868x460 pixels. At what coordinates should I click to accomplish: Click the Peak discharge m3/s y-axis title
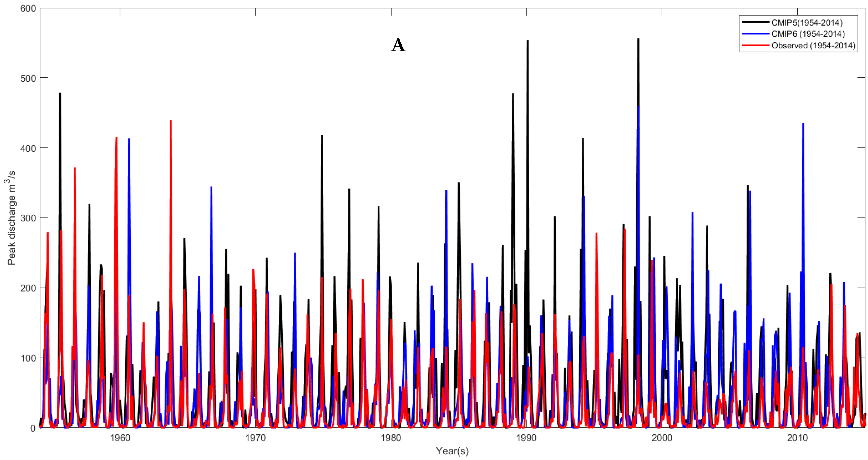[11, 218]
